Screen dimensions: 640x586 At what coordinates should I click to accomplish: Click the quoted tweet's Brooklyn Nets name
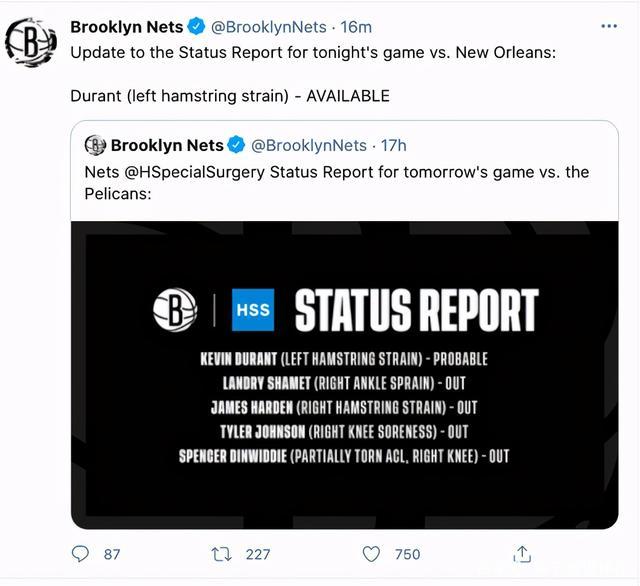tap(167, 146)
